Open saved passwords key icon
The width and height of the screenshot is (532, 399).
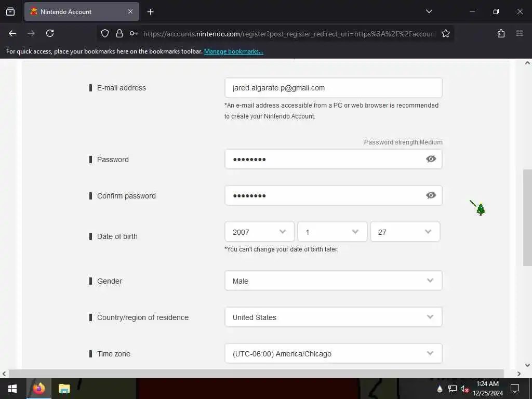[134, 33]
